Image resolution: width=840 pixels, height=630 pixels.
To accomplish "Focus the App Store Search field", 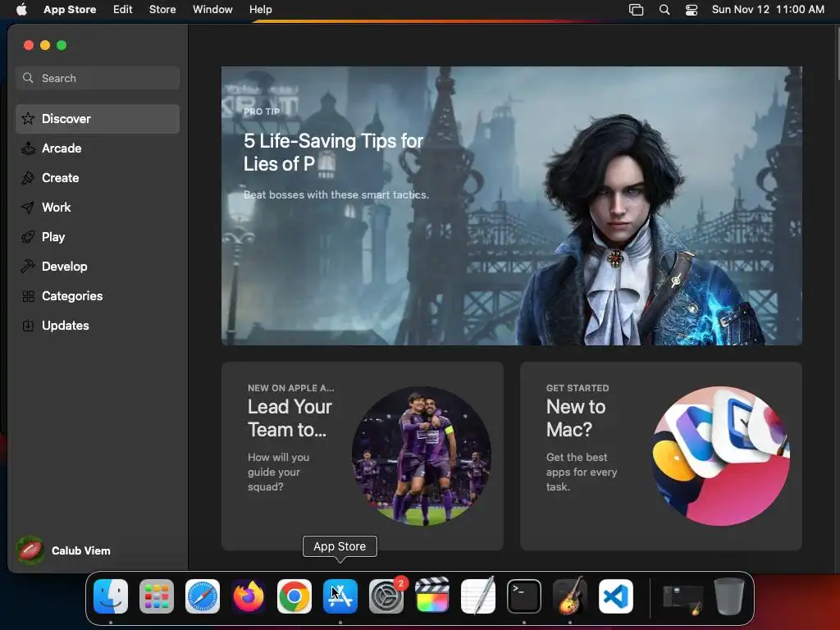I will 98,78.
